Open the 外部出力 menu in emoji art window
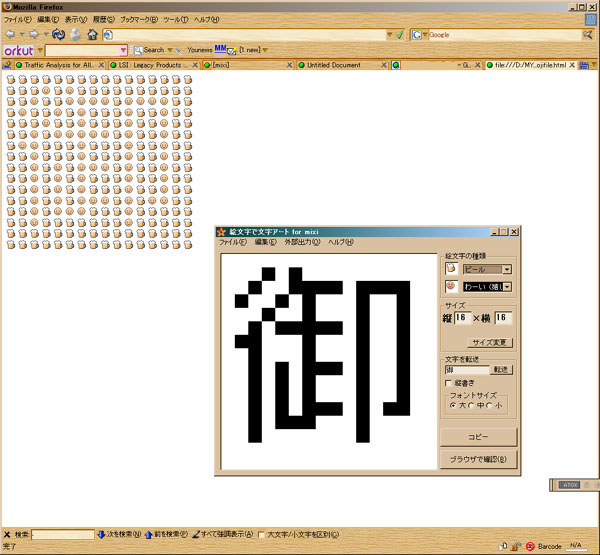This screenshot has height=555, width=600. pyautogui.click(x=302, y=242)
